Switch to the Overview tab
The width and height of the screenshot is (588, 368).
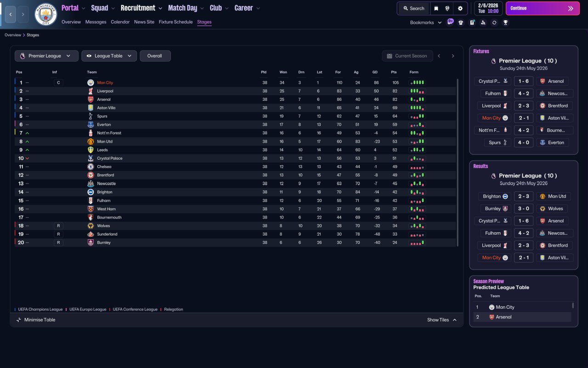[71, 22]
